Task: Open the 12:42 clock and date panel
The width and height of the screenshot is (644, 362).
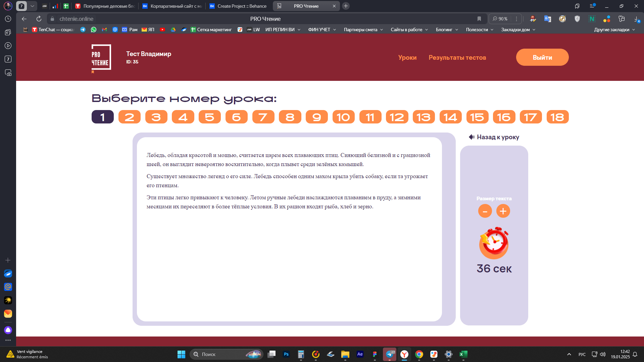Action: [620, 354]
